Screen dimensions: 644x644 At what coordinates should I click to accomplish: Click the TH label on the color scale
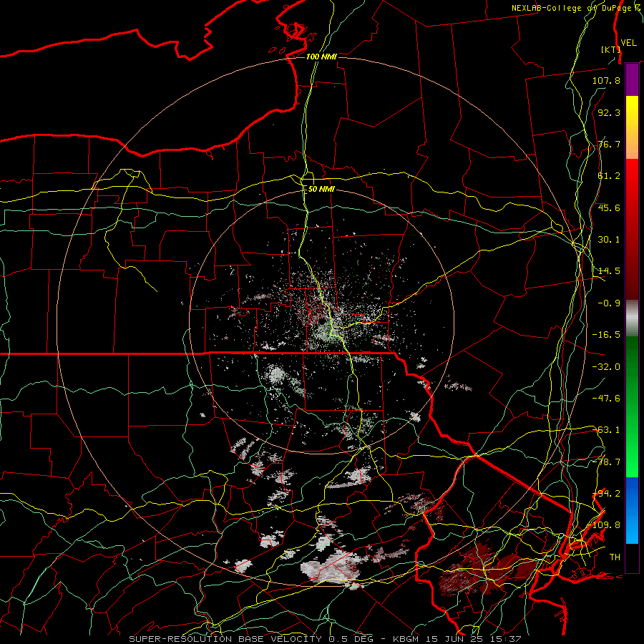(x=615, y=557)
